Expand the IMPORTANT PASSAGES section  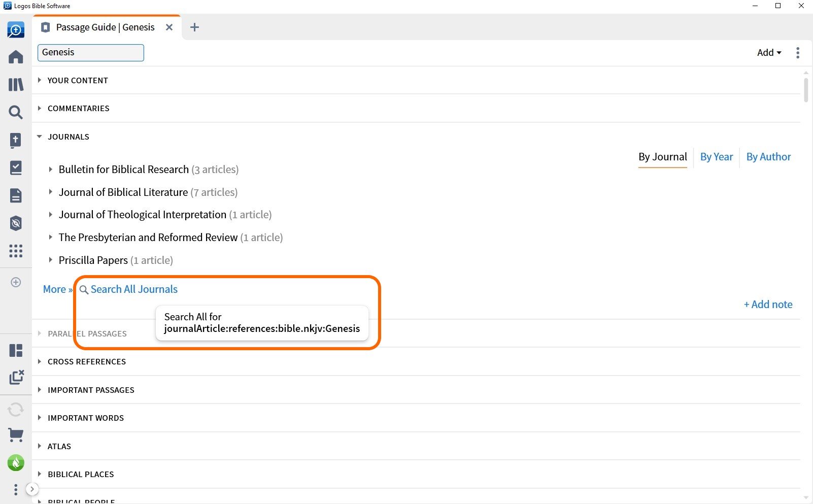(40, 390)
